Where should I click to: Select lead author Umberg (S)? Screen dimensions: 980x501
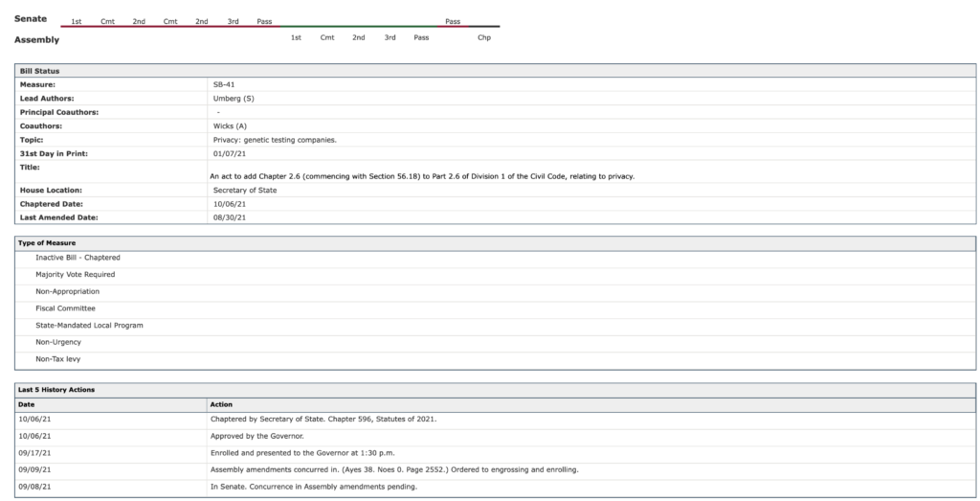click(x=234, y=98)
